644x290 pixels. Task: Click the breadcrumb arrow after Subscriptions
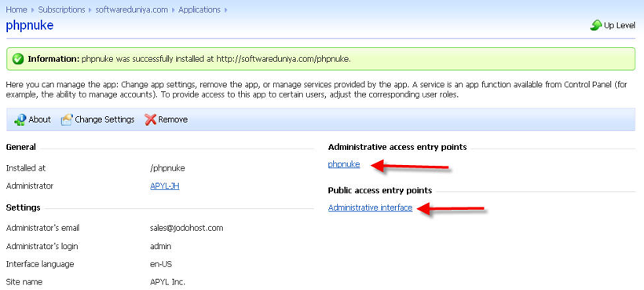90,10
